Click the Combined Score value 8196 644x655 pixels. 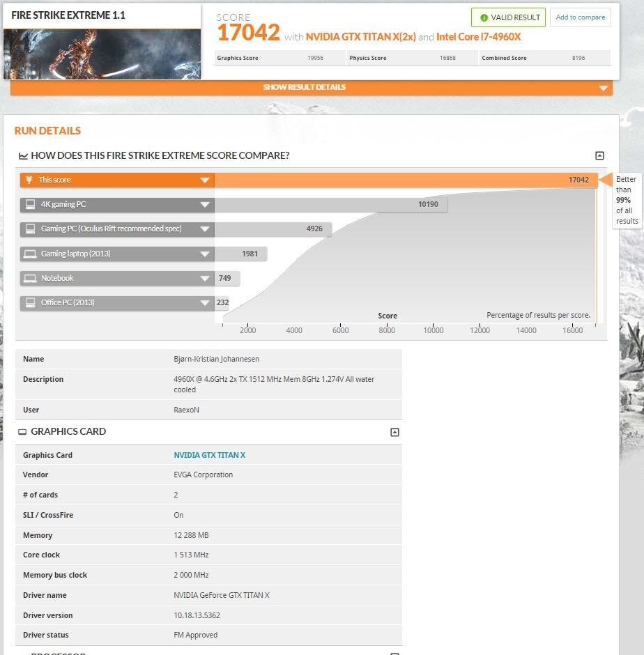pos(578,58)
